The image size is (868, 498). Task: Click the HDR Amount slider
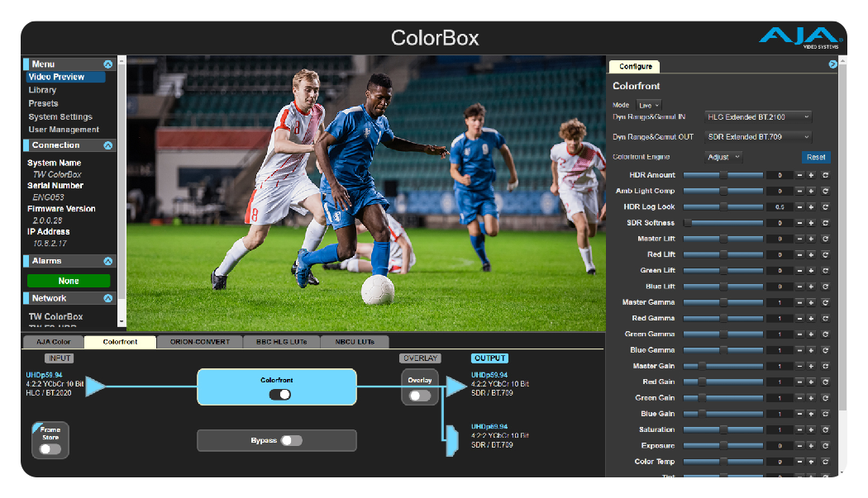click(723, 175)
